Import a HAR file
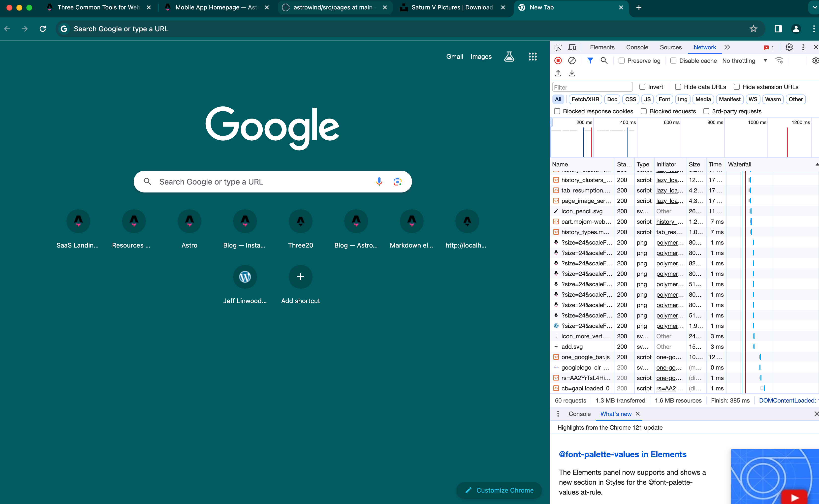Screen dimensions: 819x504 558,73
